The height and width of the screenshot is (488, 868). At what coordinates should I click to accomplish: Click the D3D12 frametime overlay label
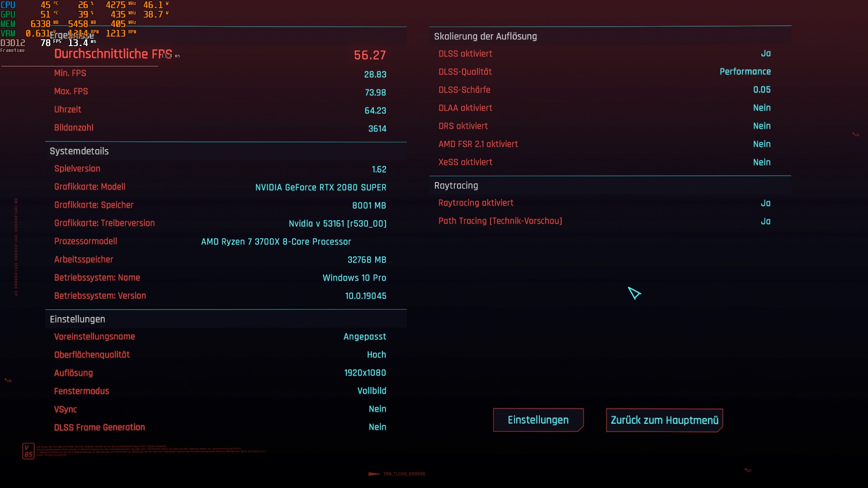click(x=13, y=43)
